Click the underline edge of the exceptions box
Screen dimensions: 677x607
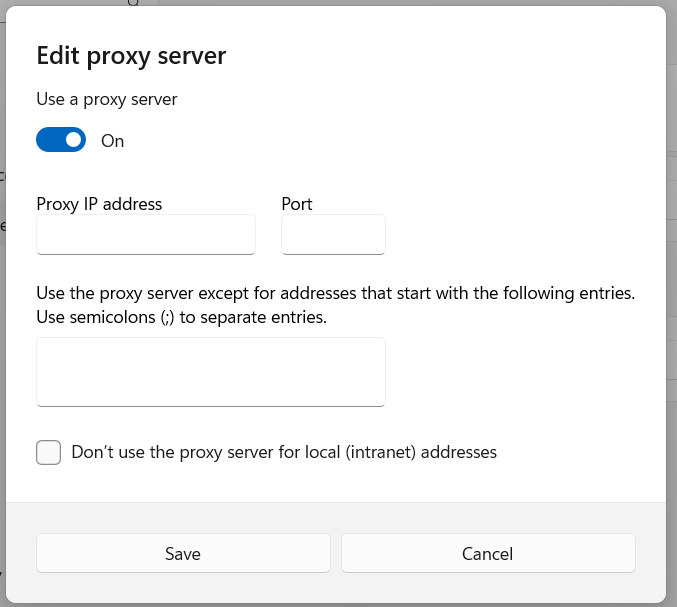211,406
